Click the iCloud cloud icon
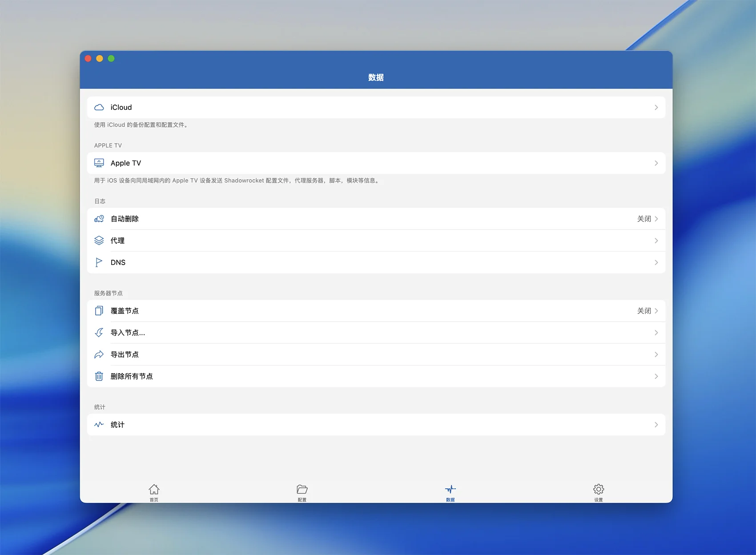The width and height of the screenshot is (756, 555). coord(99,108)
